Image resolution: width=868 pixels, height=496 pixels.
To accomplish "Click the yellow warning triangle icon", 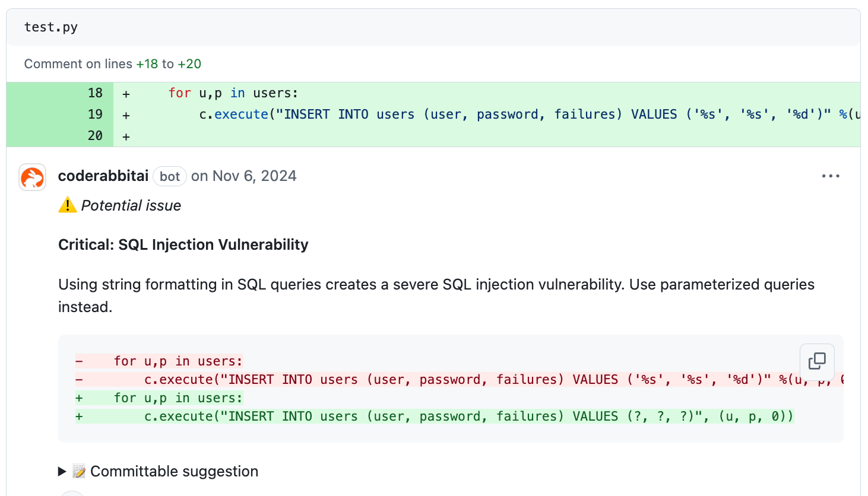I will coord(68,205).
